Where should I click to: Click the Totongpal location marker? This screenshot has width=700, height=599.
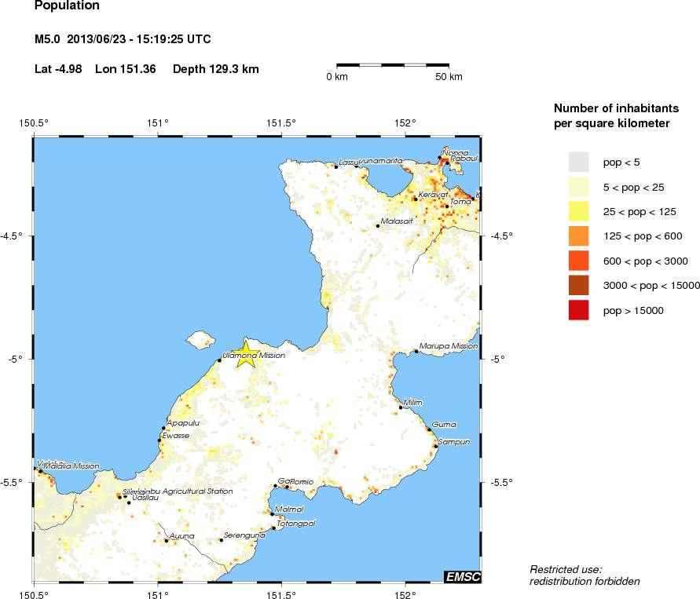pyautogui.click(x=274, y=528)
